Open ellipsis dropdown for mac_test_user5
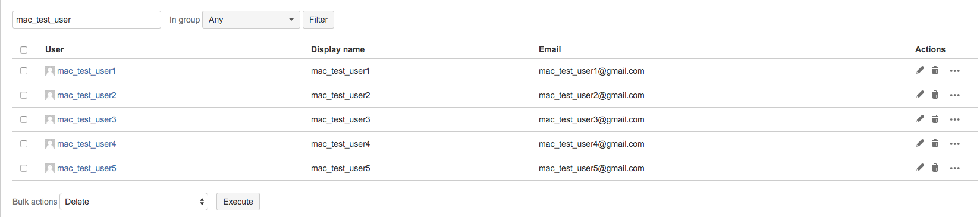The height and width of the screenshot is (217, 980). 954,168
